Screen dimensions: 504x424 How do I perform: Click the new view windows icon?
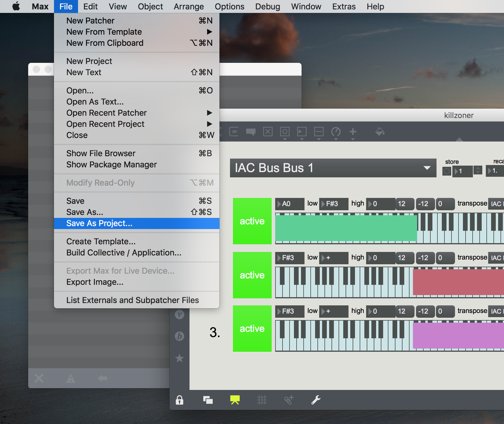(x=208, y=400)
